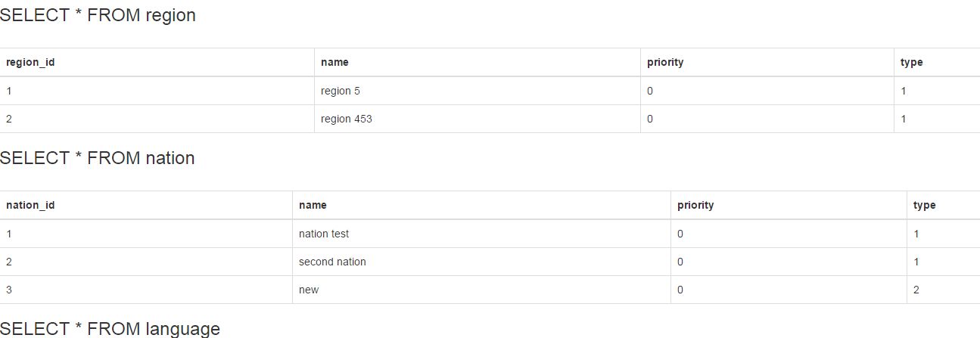Viewport: 980px width, 338px height.
Task: Click the type cell of region 5
Action: (x=904, y=91)
